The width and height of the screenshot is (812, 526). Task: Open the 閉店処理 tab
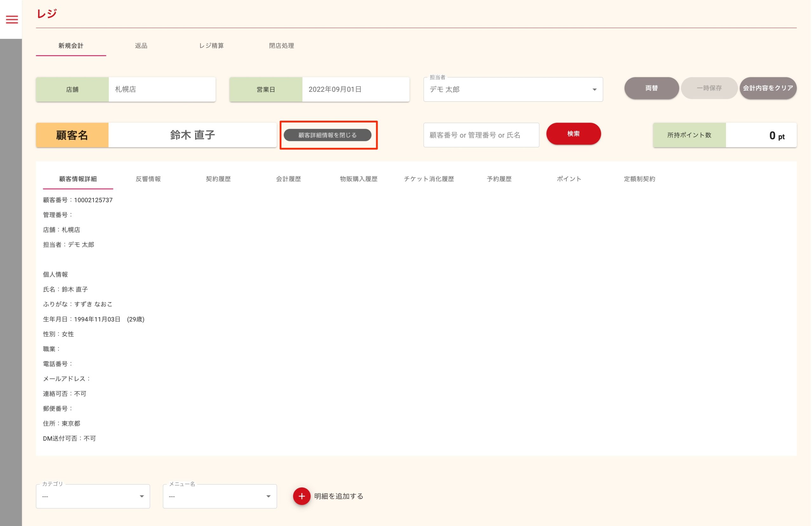[x=281, y=46]
